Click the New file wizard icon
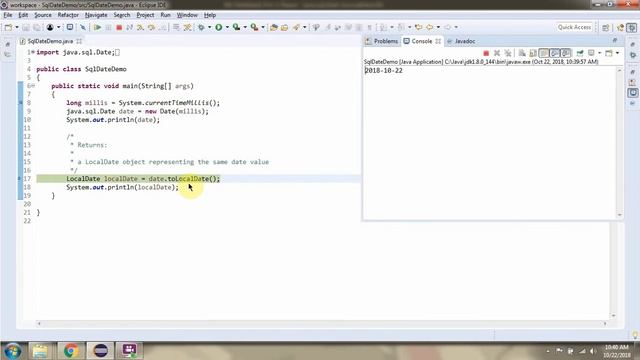The width and height of the screenshot is (640, 360). 8,27
